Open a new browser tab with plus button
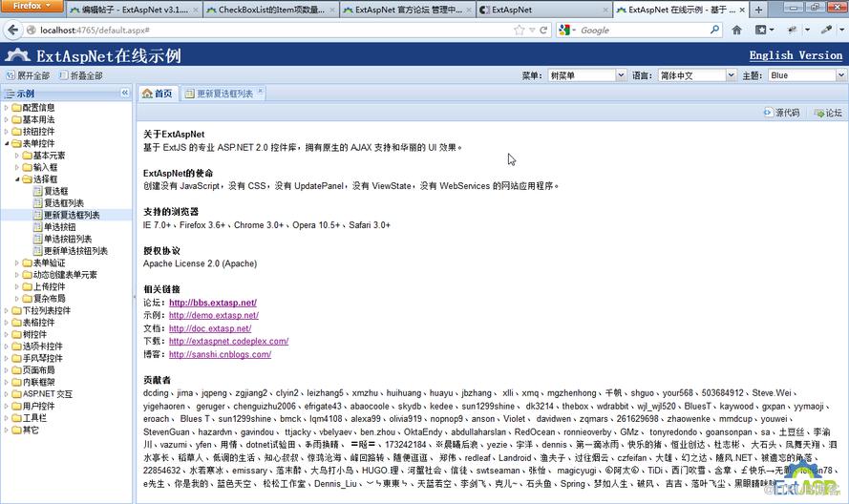 pyautogui.click(x=758, y=10)
